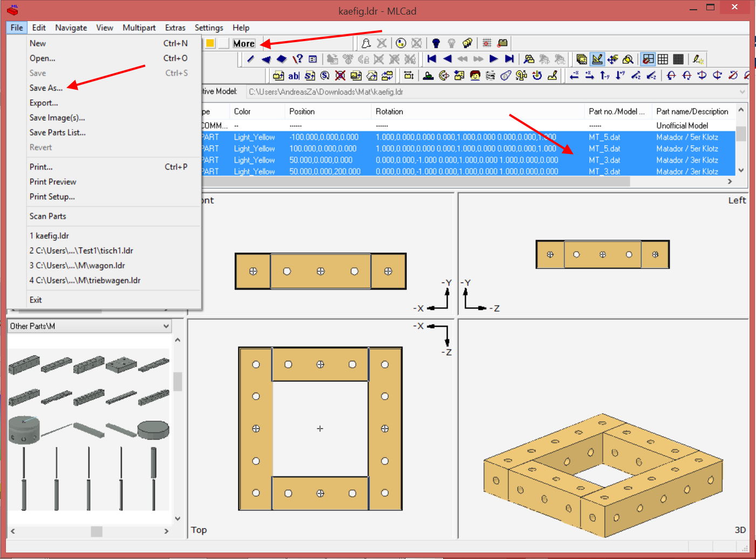Click the next step arrow icon

494,59
